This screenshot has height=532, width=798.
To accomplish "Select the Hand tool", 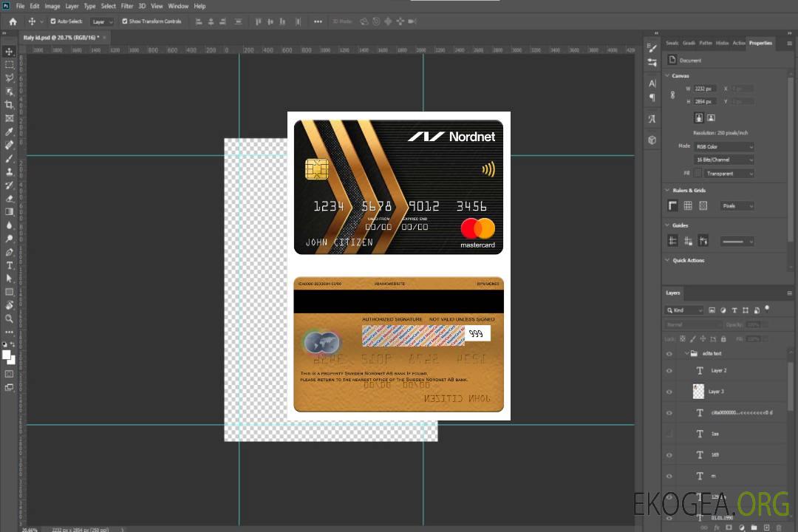I will click(x=9, y=305).
